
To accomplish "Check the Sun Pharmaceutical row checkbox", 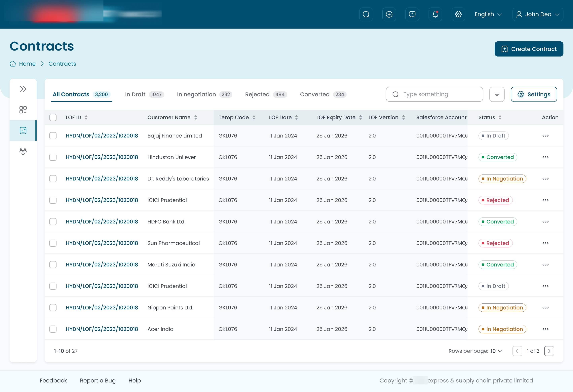I will point(53,243).
